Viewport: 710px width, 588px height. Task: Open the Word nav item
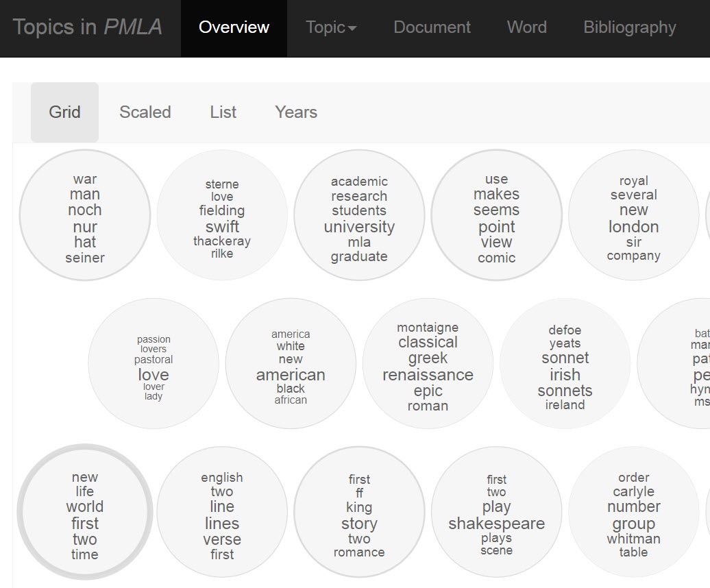click(526, 27)
